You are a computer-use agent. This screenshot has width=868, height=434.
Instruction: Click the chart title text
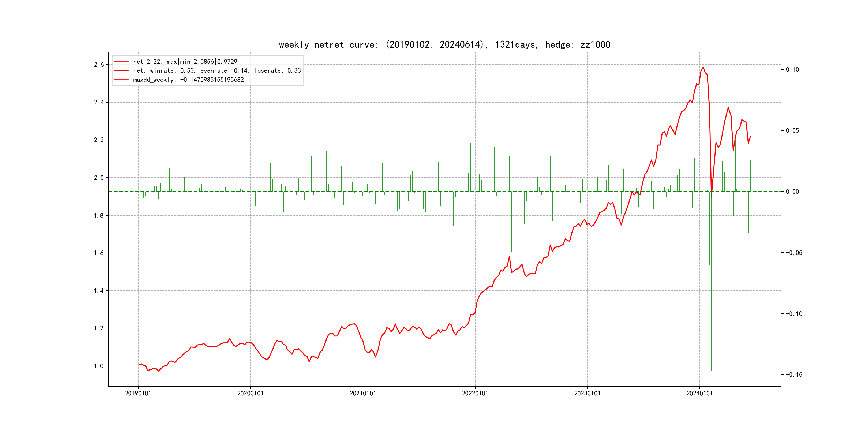(444, 44)
